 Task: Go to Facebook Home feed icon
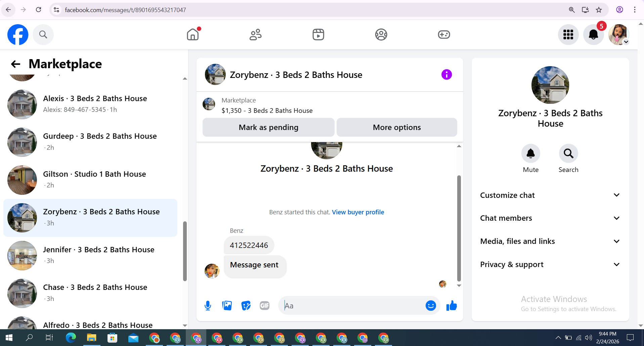[x=193, y=35]
